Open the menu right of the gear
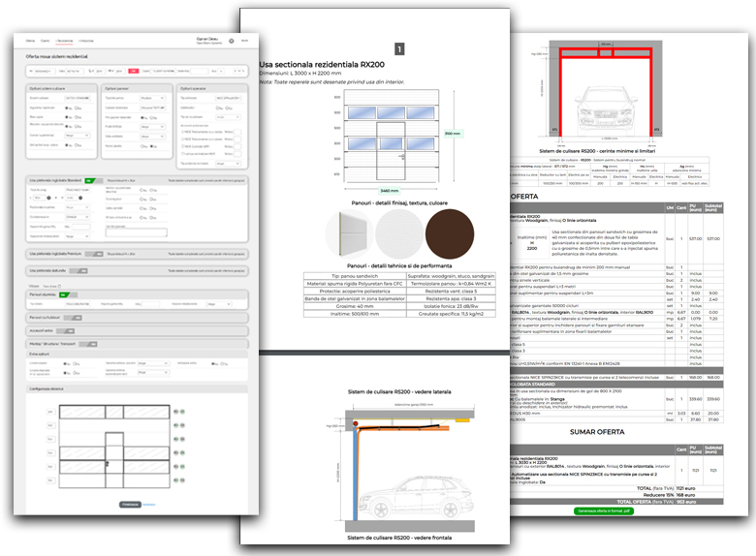The image size is (756, 556). pos(244,41)
